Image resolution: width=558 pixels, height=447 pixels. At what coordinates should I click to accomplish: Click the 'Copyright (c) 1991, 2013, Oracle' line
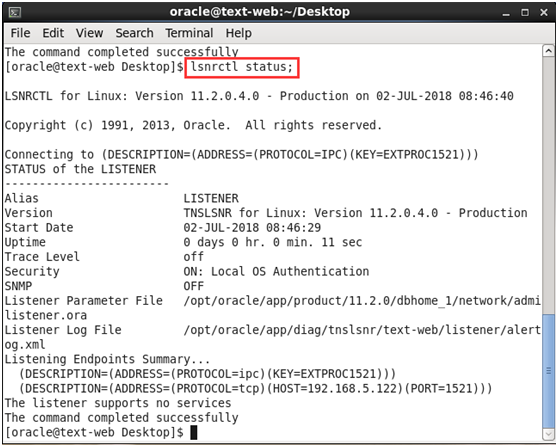coord(193,125)
